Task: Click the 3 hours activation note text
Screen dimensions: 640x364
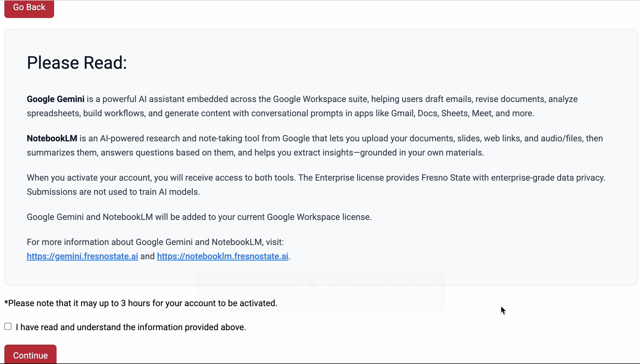Action: point(141,303)
